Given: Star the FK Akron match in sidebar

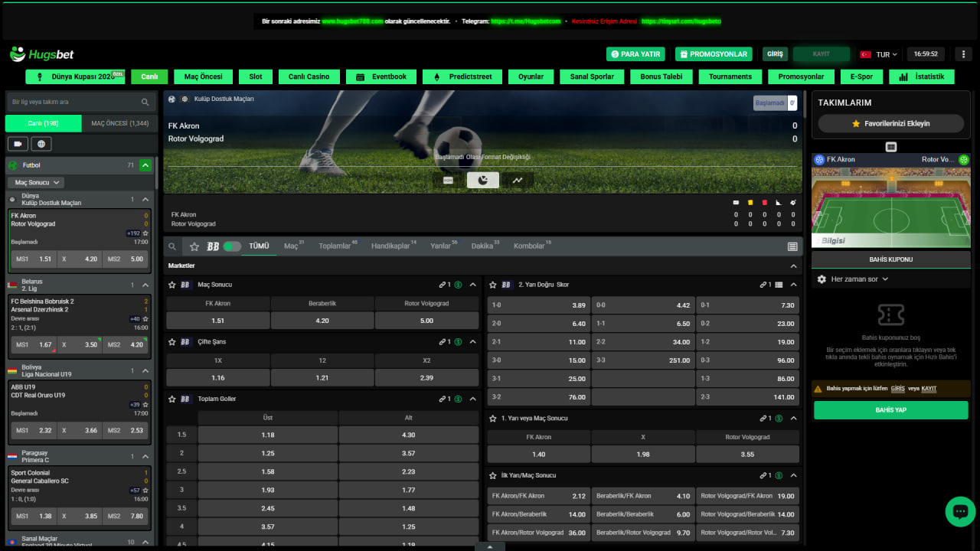Looking at the screenshot, I should point(145,233).
